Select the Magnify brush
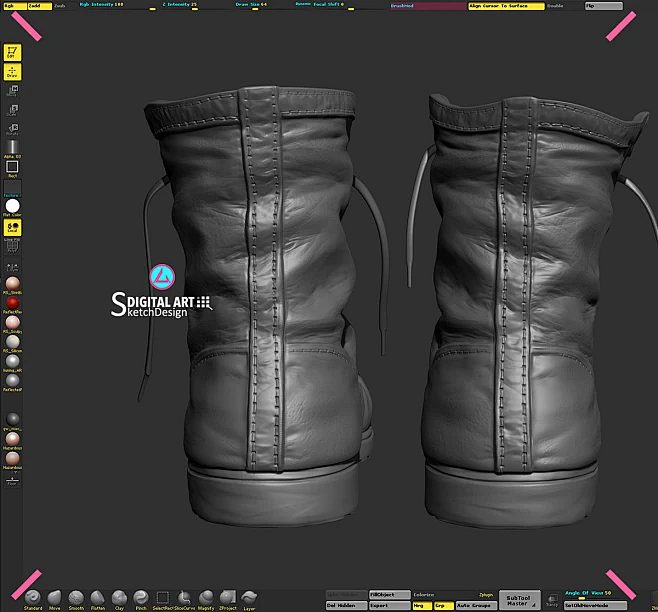 pyautogui.click(x=206, y=597)
